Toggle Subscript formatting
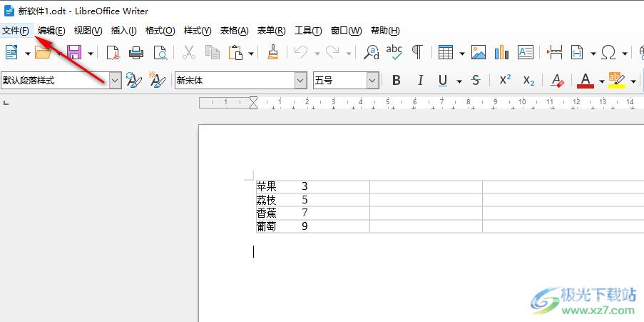The height and width of the screenshot is (322, 644). (528, 81)
